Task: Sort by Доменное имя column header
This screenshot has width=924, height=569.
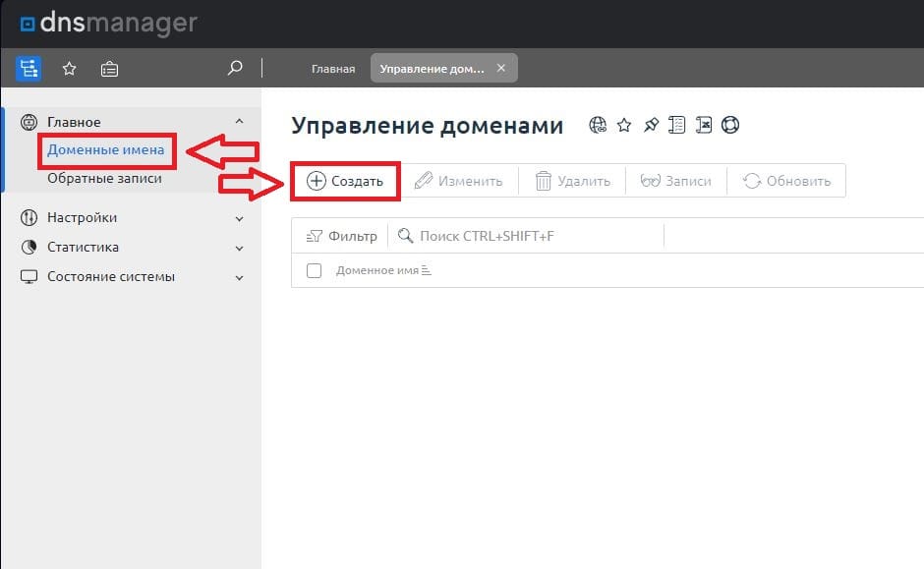Action: 383,270
